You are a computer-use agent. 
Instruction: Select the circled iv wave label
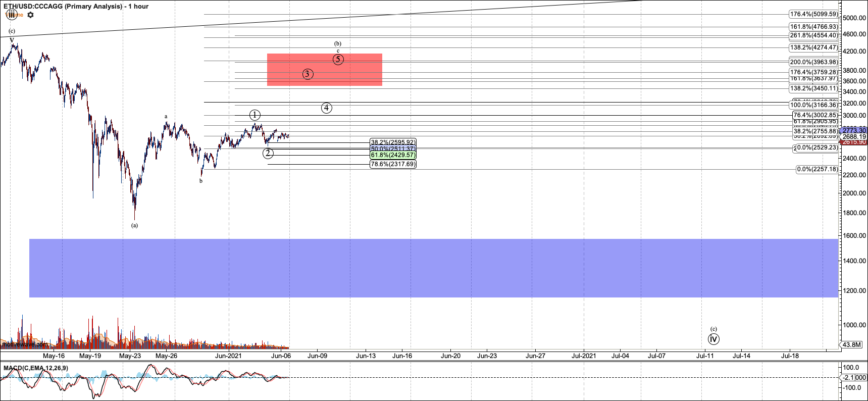pos(713,339)
